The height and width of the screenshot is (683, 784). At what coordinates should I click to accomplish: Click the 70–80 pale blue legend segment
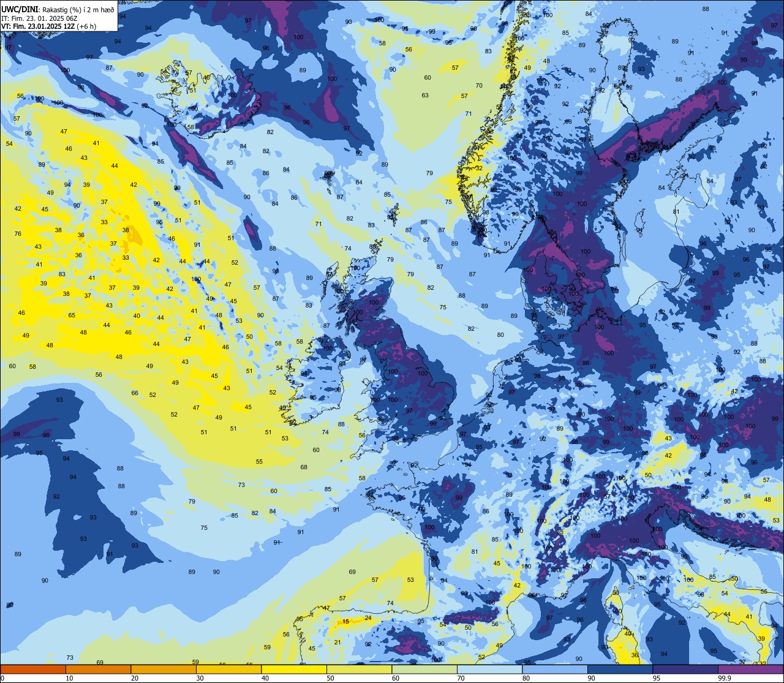point(489,670)
